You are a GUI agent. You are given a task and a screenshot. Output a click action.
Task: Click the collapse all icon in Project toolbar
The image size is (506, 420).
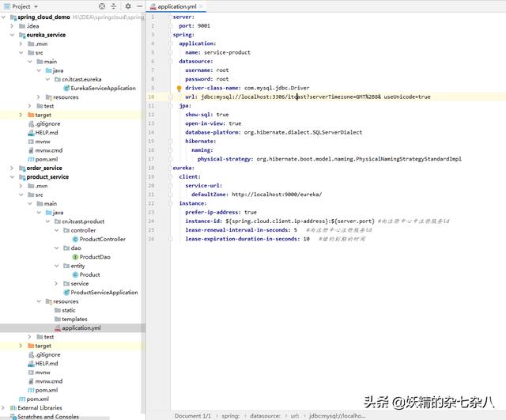click(x=114, y=6)
